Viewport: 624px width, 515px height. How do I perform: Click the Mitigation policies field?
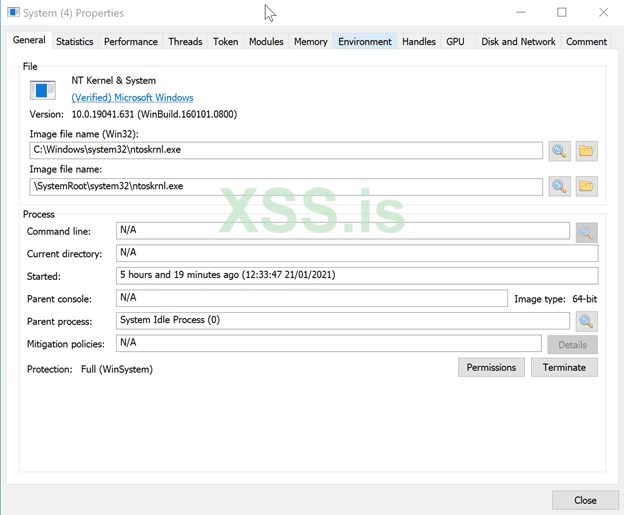(329, 343)
